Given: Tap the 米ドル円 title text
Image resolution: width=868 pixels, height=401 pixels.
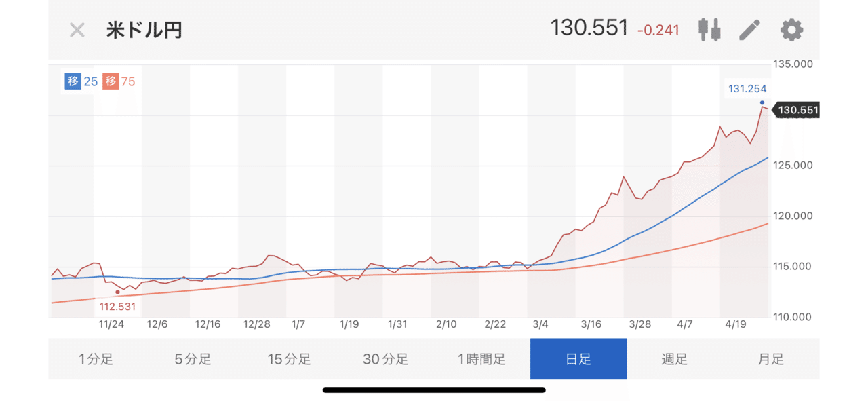Looking at the screenshot, I should (x=144, y=30).
